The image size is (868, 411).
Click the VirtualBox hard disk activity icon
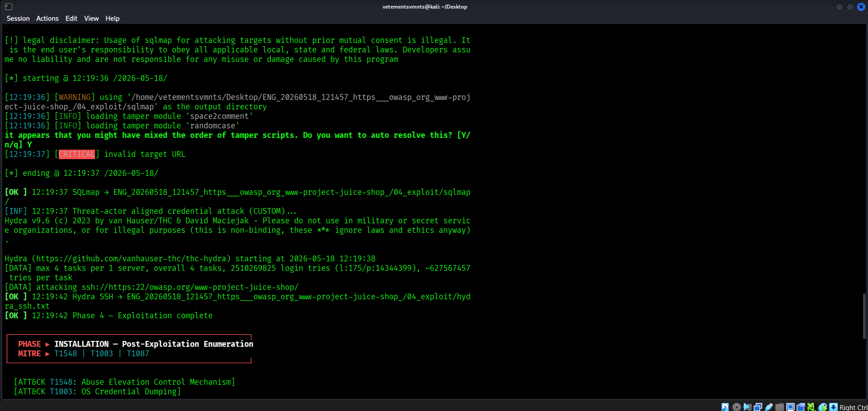pos(725,407)
